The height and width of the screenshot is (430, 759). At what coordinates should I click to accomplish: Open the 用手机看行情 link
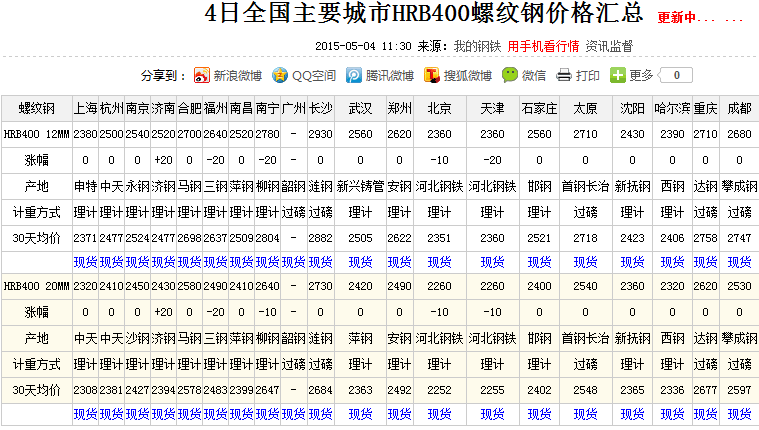click(x=543, y=46)
